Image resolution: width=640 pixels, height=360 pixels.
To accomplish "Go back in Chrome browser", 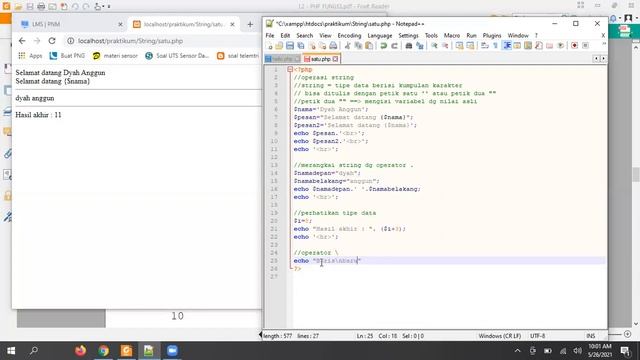I will coord(22,41).
